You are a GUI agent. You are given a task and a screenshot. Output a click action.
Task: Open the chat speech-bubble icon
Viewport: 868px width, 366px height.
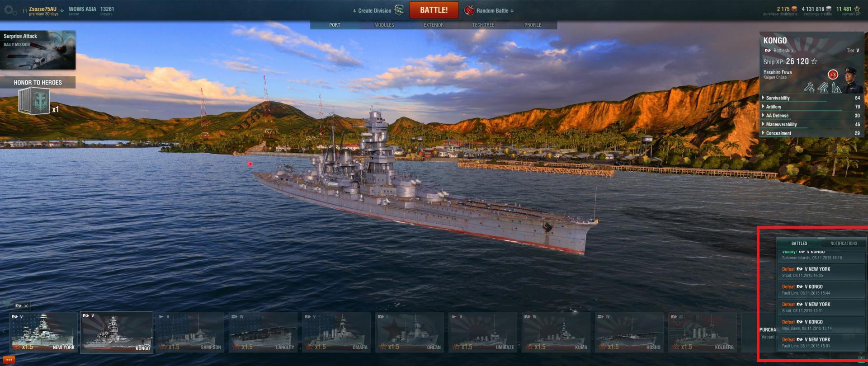click(9, 360)
